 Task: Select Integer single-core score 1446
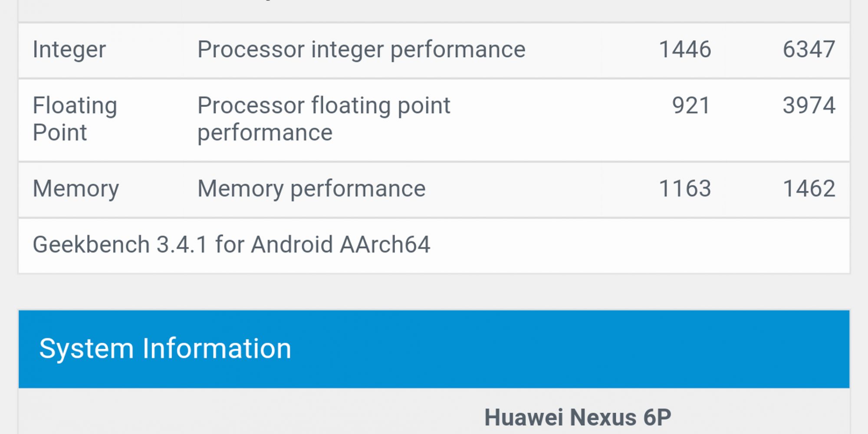[x=685, y=49]
